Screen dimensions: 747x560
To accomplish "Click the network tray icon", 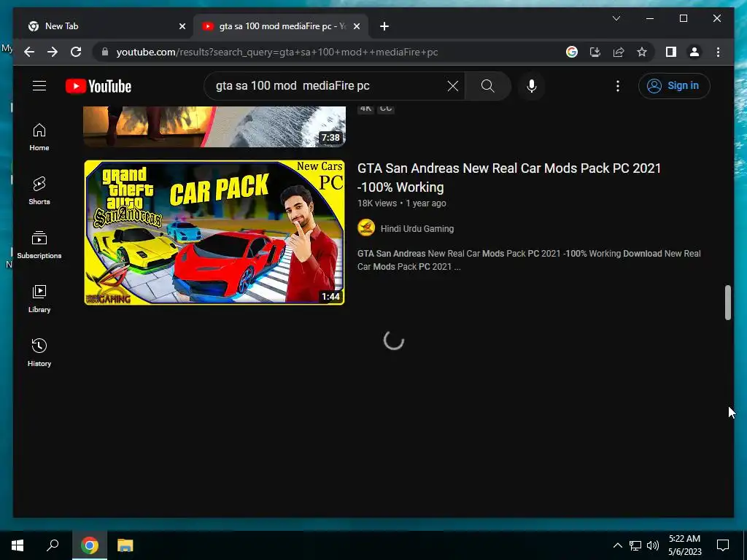I will [x=635, y=545].
